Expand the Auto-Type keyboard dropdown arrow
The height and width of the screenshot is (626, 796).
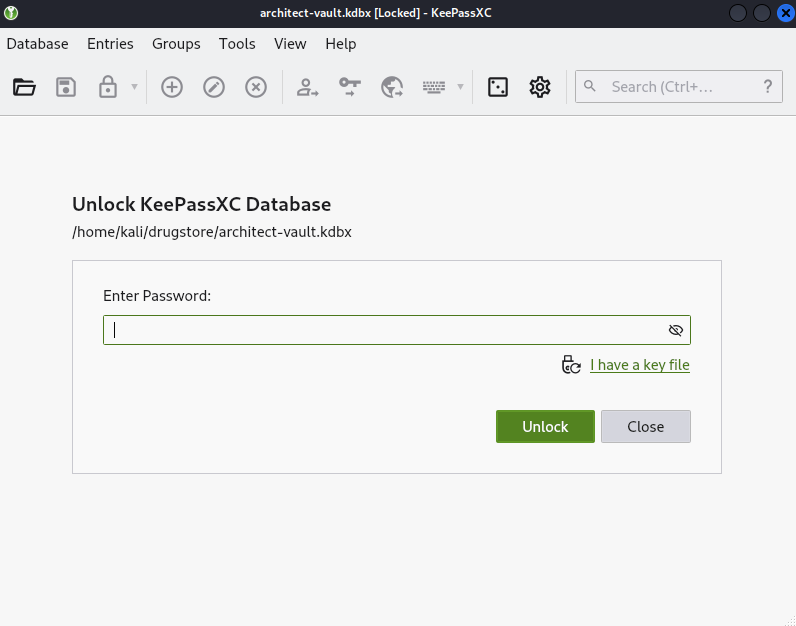(460, 87)
